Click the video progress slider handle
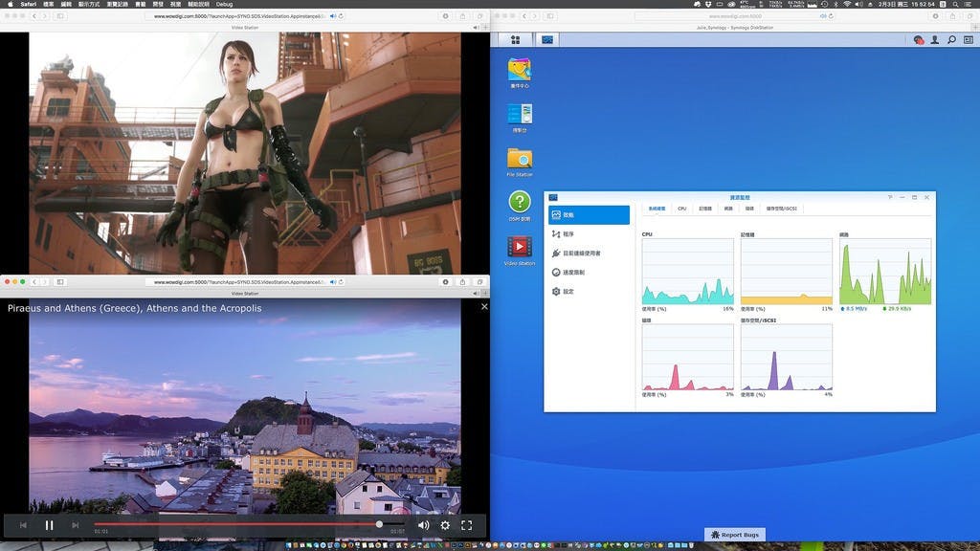This screenshot has width=980, height=551. coord(379,524)
